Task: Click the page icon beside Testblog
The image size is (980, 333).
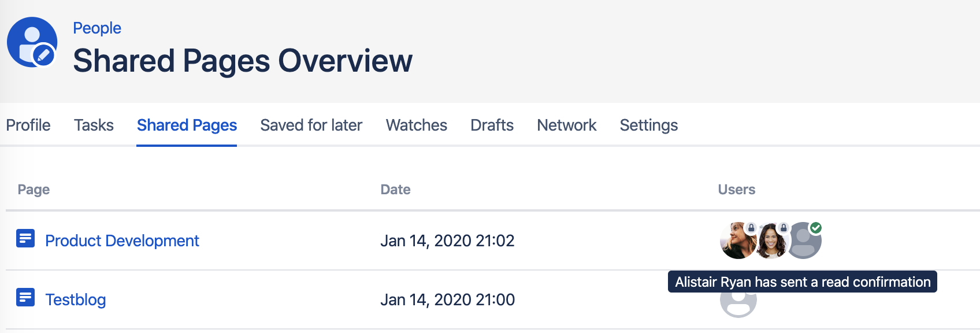Action: coord(25,297)
